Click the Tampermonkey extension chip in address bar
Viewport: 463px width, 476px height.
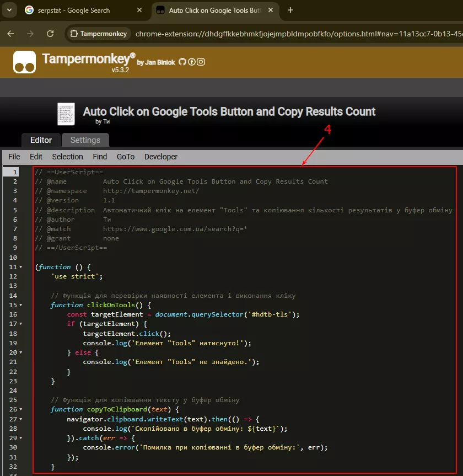(x=99, y=34)
